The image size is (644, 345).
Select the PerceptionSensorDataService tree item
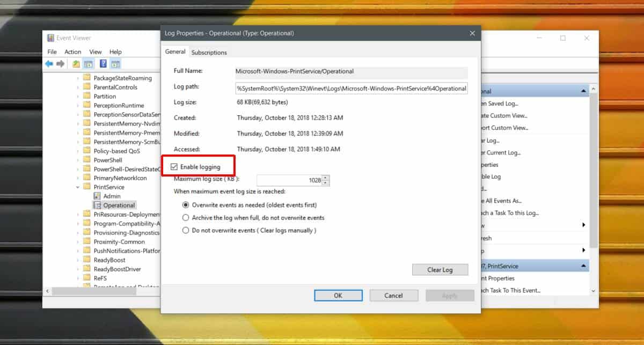pyautogui.click(x=127, y=114)
